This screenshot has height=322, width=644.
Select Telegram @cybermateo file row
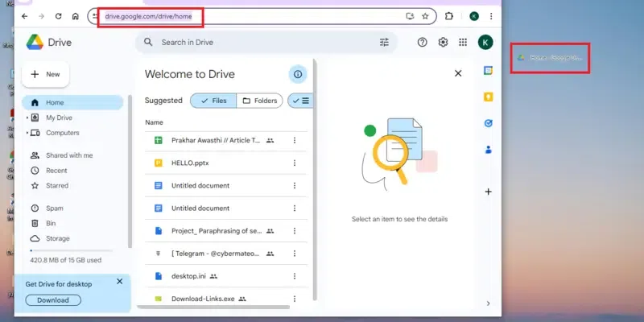pyautogui.click(x=226, y=254)
